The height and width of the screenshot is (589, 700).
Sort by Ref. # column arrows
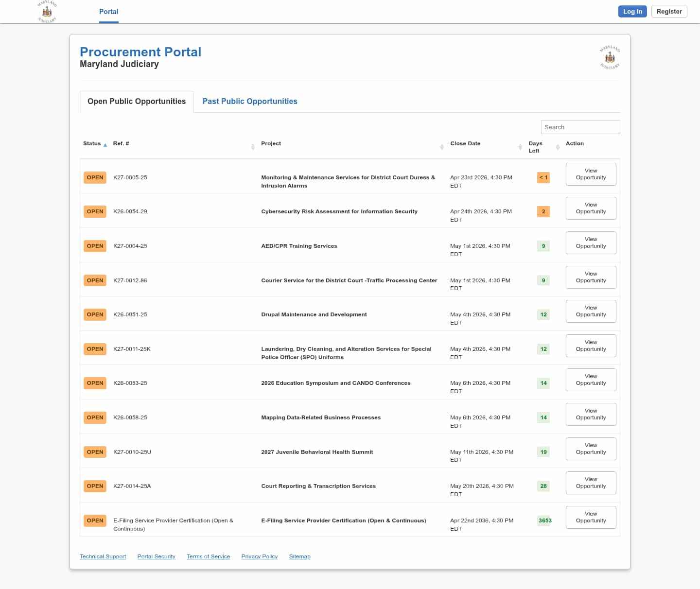pyautogui.click(x=253, y=147)
